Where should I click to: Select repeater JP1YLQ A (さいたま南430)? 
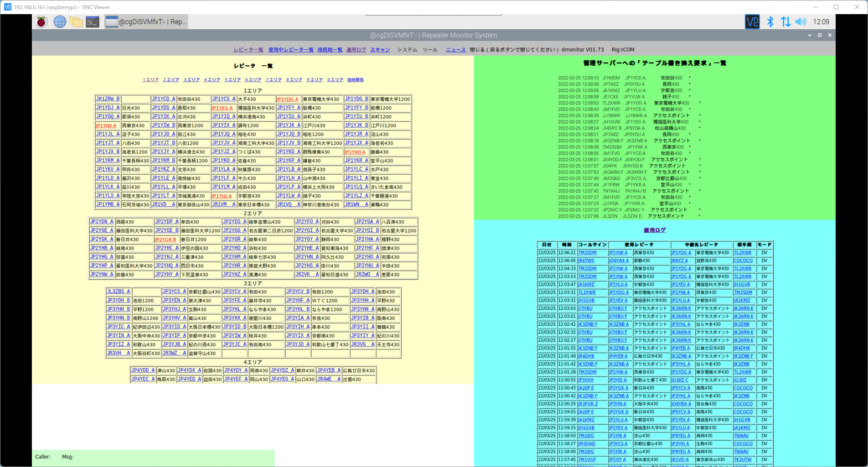pos(356,187)
